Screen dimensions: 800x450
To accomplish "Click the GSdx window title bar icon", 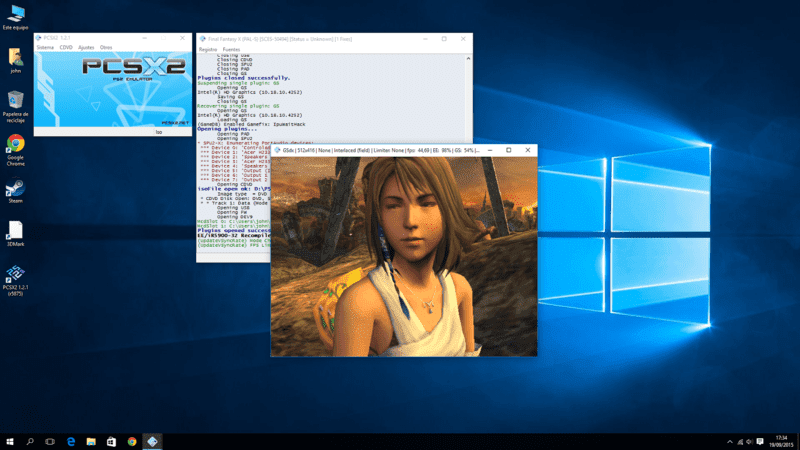I will 277,151.
